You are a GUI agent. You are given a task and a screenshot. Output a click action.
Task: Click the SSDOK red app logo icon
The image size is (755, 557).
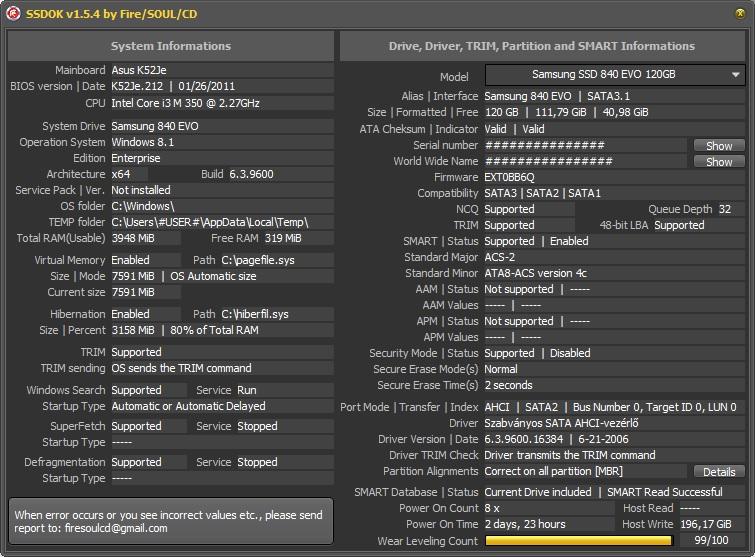(13, 13)
